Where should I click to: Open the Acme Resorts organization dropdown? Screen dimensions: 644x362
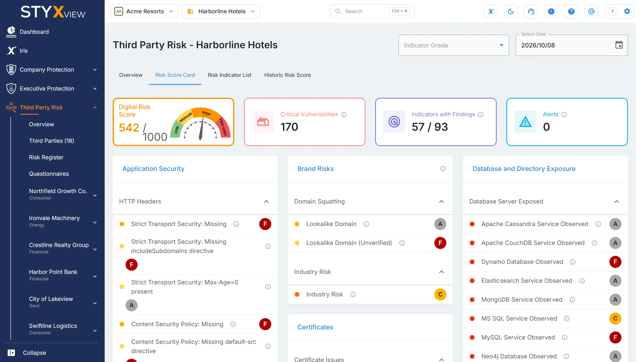(144, 11)
